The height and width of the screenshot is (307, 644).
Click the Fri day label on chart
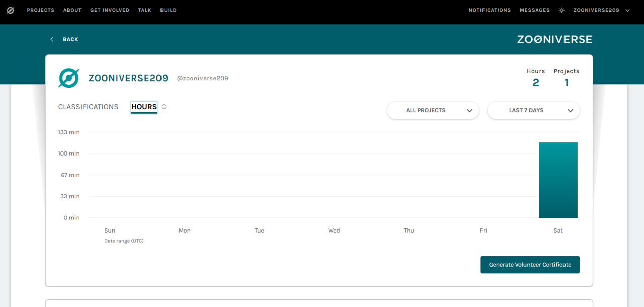click(x=483, y=230)
